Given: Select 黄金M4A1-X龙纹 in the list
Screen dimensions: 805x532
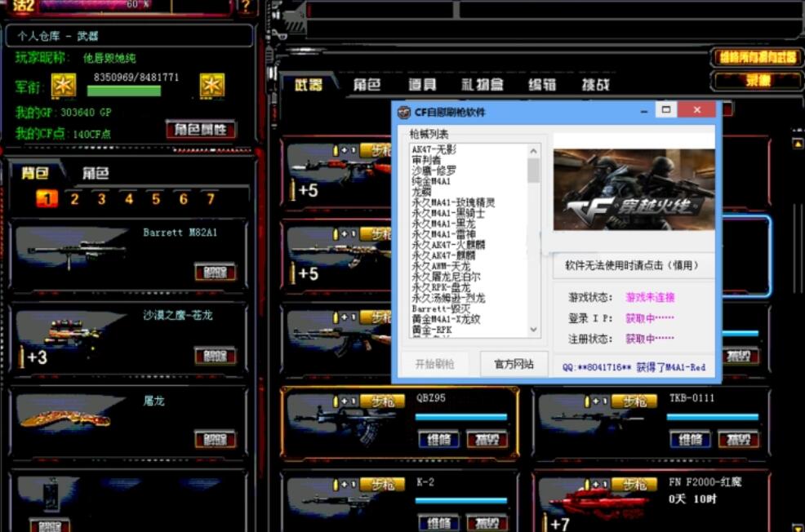Looking at the screenshot, I should click(x=446, y=319).
